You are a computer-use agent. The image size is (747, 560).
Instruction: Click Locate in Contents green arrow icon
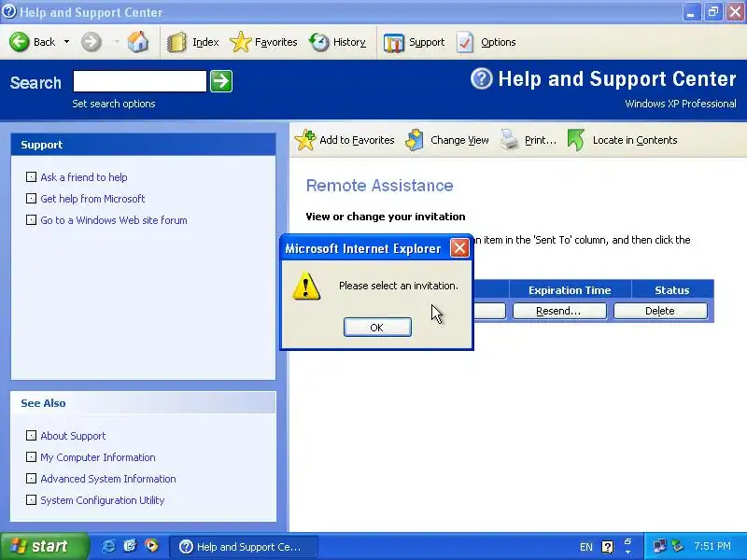pyautogui.click(x=576, y=140)
